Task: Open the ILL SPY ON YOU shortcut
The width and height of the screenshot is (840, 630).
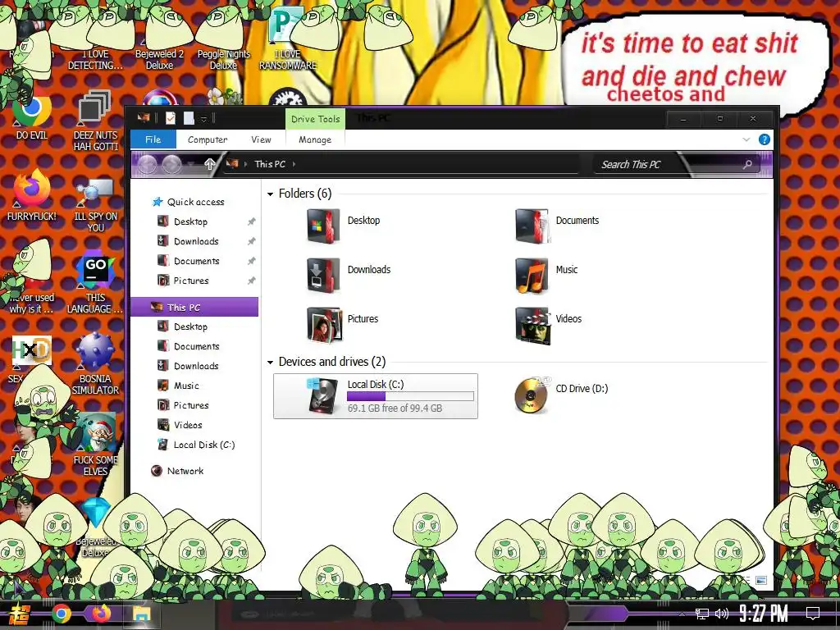Action: point(95,205)
